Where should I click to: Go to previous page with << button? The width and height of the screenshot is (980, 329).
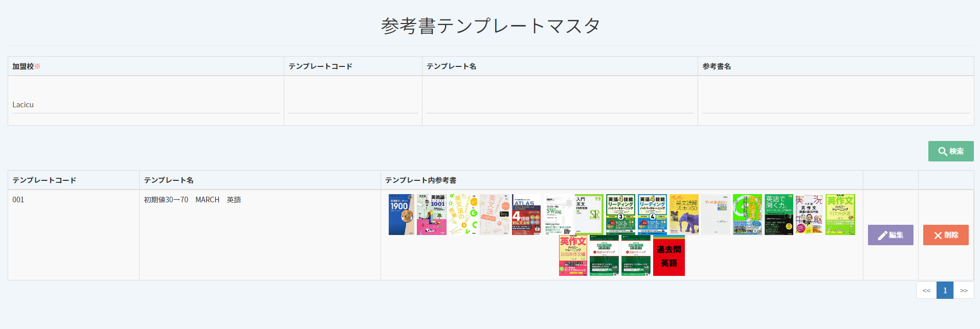(x=926, y=290)
